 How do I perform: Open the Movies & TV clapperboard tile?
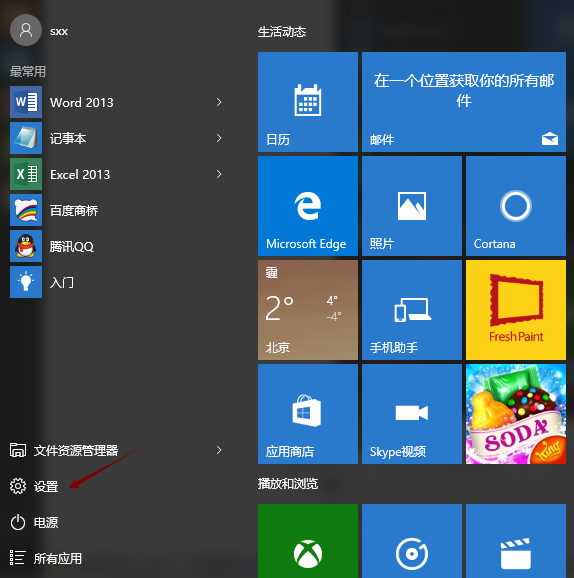516,541
